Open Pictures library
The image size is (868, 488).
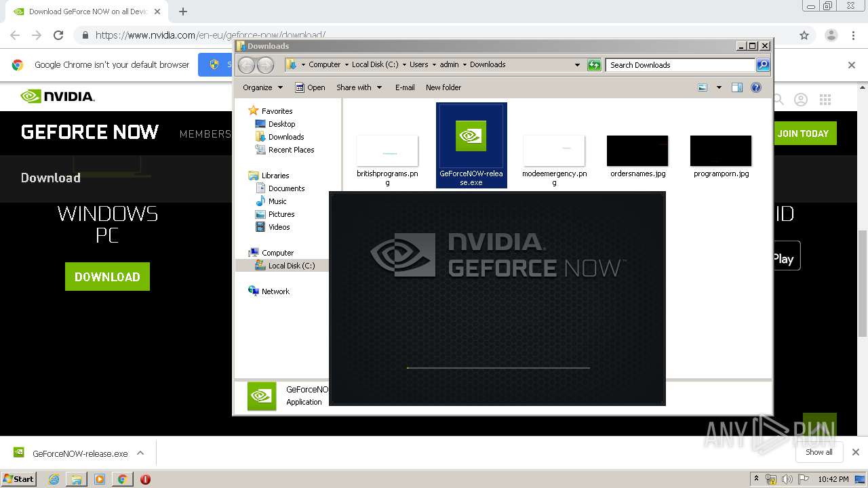click(275, 214)
